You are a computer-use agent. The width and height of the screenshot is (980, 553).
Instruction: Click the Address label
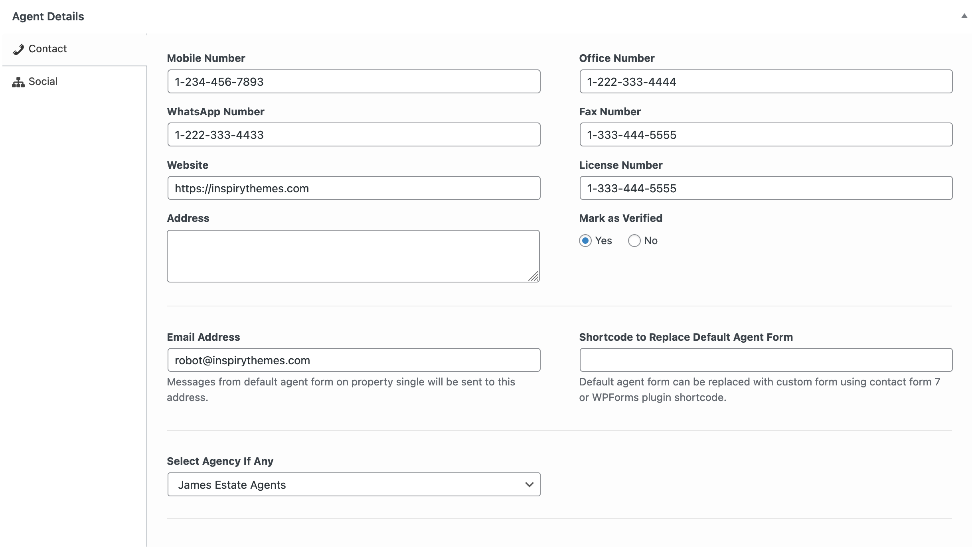(x=188, y=218)
